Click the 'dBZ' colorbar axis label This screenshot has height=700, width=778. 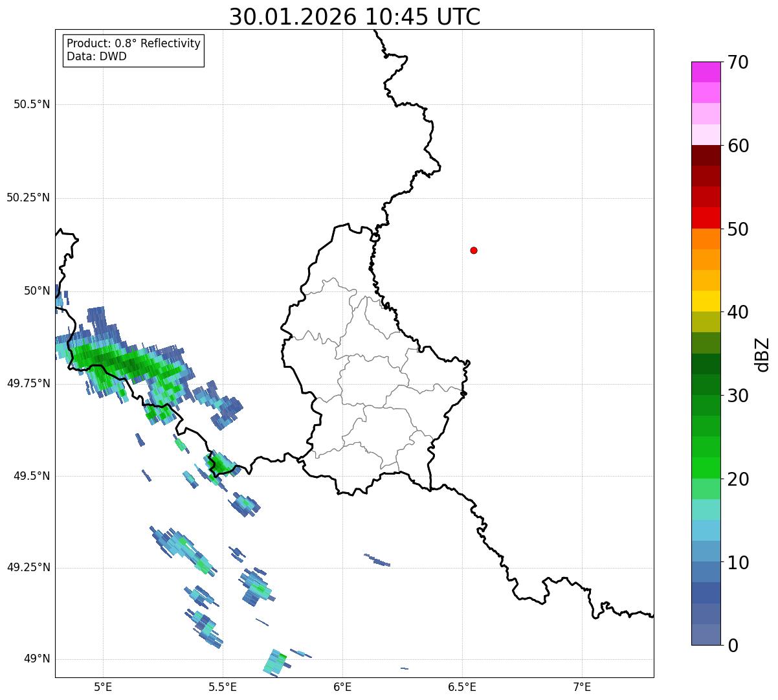tap(762, 354)
